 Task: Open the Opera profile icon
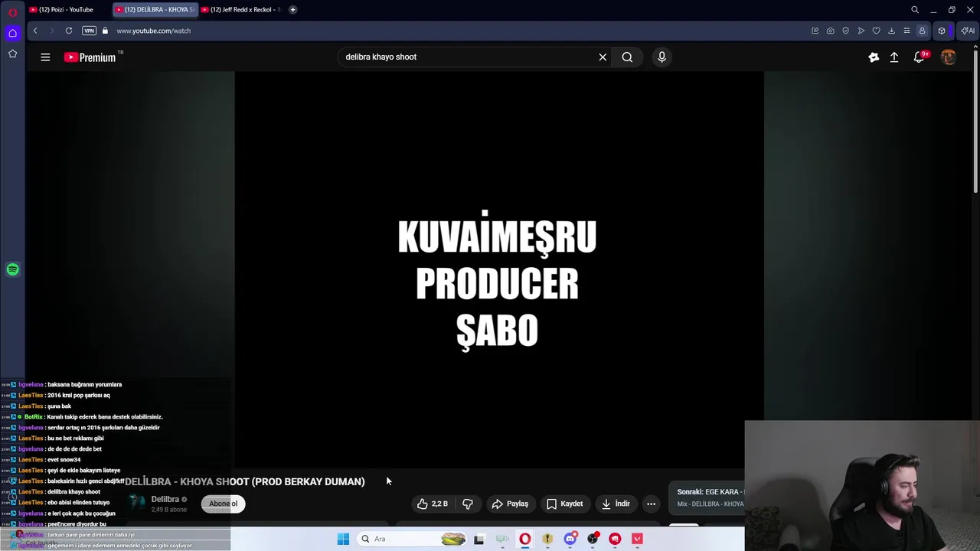click(922, 31)
